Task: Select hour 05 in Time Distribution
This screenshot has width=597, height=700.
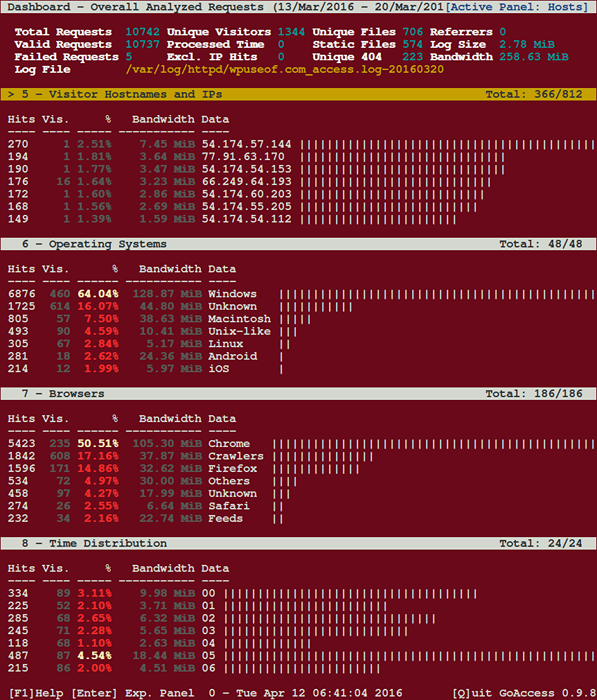Action: tap(298, 655)
